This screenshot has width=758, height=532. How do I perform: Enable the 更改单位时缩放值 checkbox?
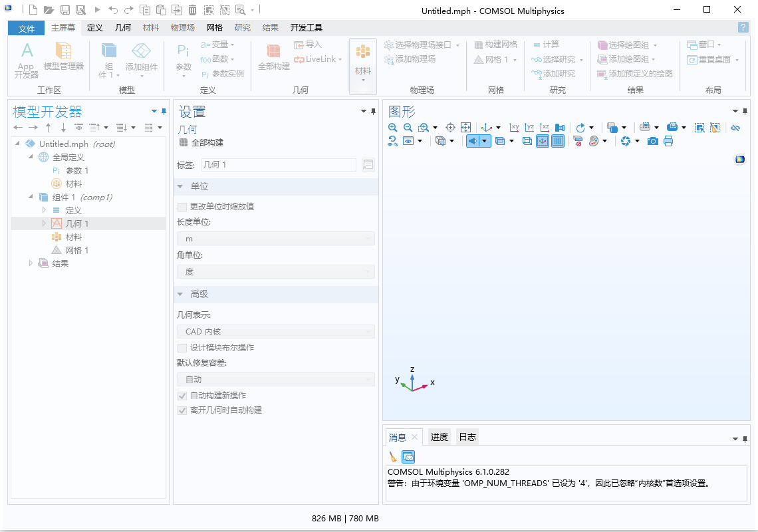[x=182, y=207]
